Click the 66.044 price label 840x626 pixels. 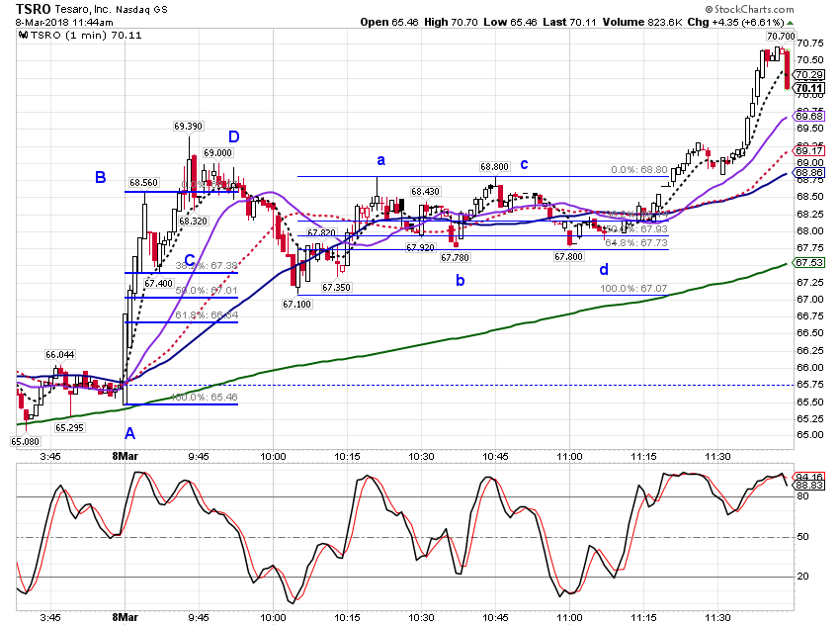60,354
